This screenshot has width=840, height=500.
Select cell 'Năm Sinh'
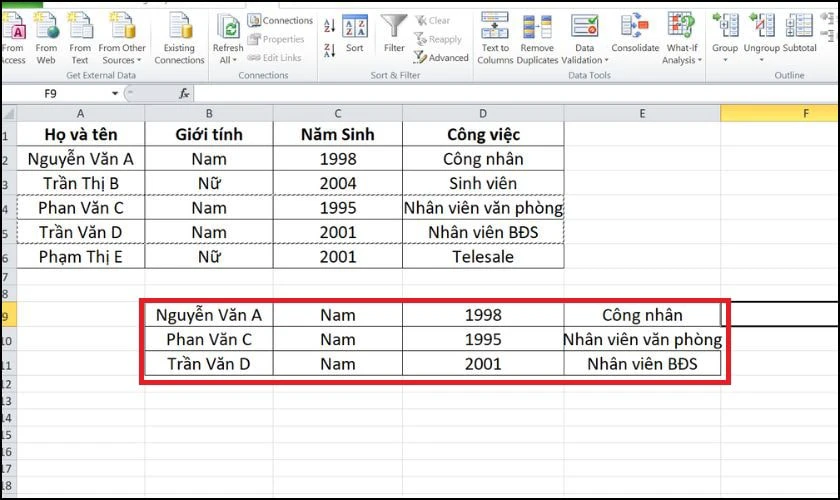(x=338, y=134)
